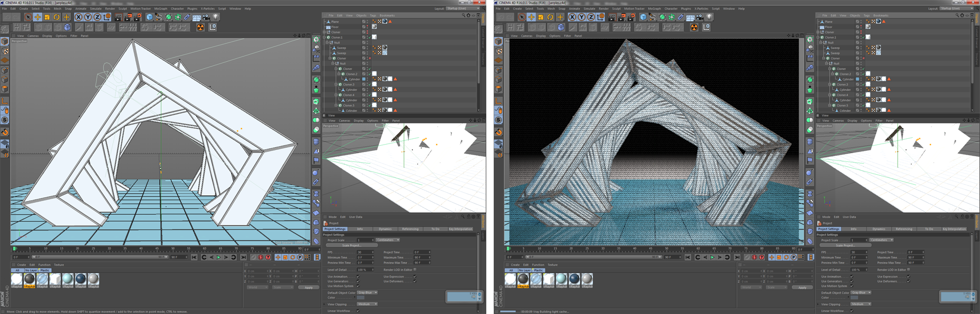This screenshot has height=314, width=980.
Task: Open Centimeters unit dropdown in right window
Action: (881, 240)
